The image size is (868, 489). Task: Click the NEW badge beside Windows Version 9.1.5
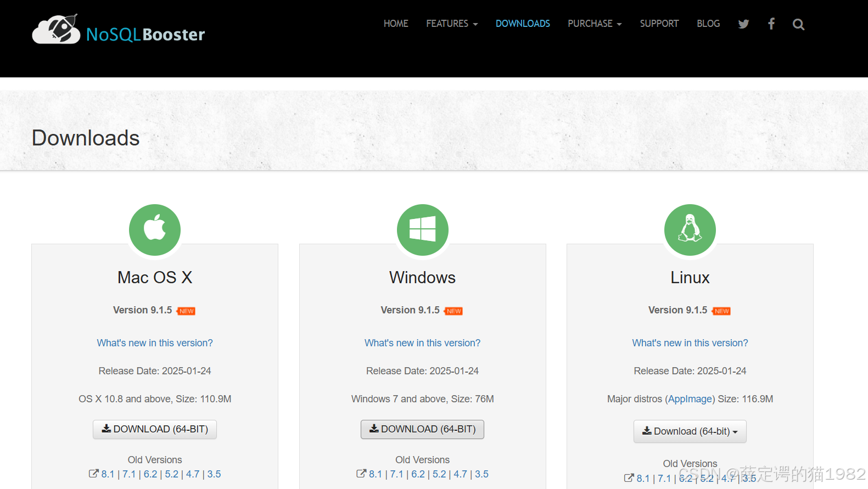(x=453, y=311)
